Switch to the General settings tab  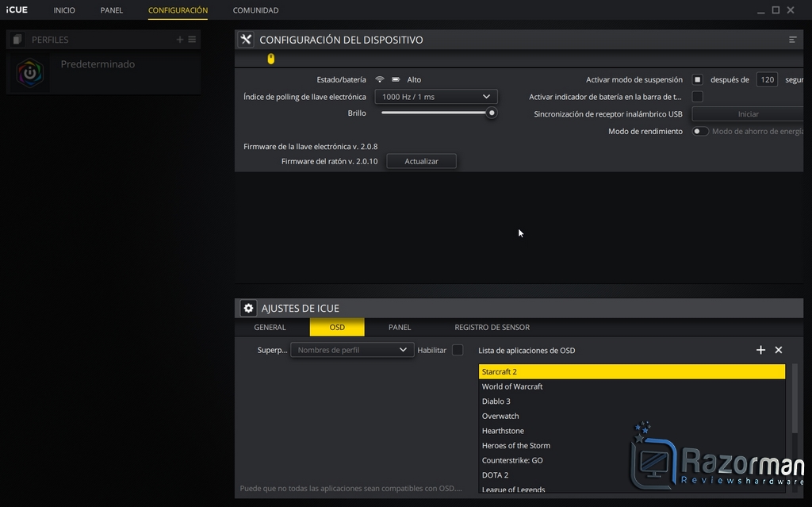(270, 327)
